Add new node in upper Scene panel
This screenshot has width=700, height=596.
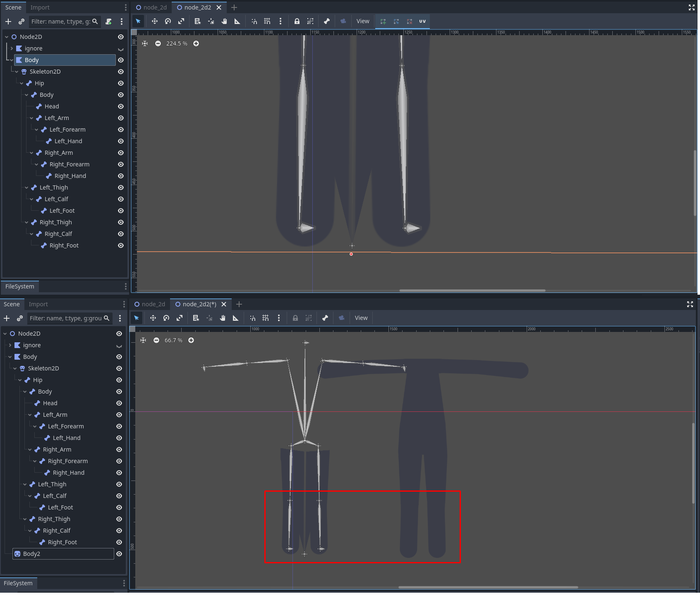(x=8, y=22)
